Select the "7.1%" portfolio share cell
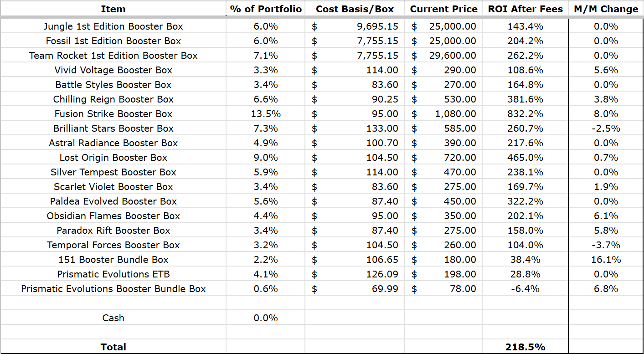This screenshot has width=644, height=354. pos(266,56)
